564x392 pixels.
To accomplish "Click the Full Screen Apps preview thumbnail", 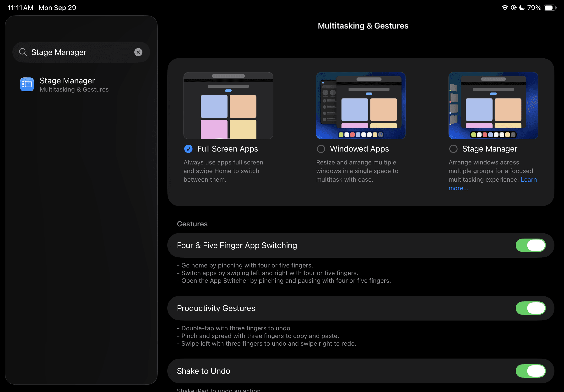I will [x=228, y=106].
